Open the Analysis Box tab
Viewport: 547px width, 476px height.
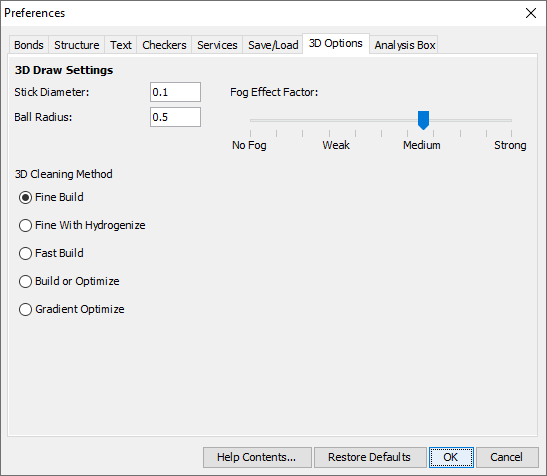(405, 45)
